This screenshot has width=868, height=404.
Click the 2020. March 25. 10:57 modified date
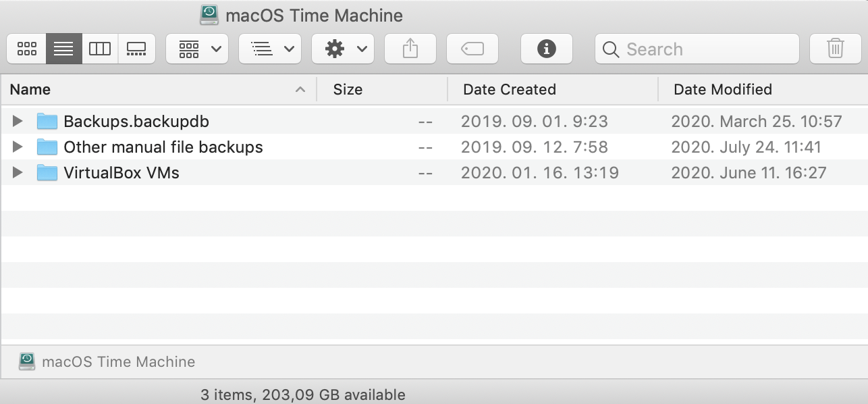[757, 122]
